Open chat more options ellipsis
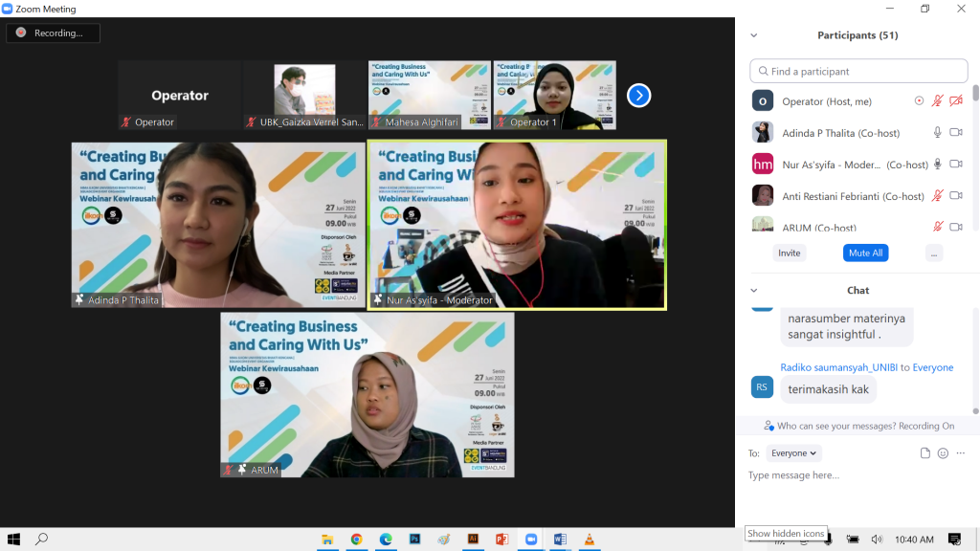Viewport: 980px width, 551px height. (961, 452)
